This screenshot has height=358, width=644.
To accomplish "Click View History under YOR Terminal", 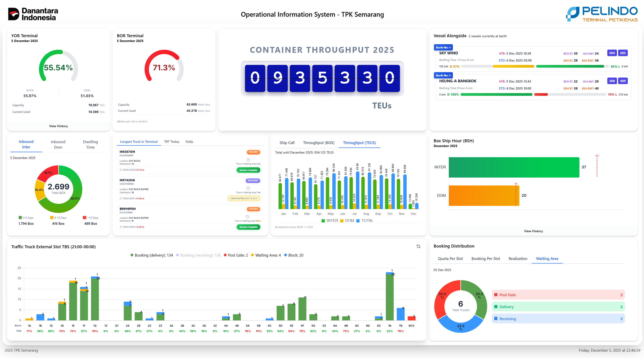I will pos(59,126).
